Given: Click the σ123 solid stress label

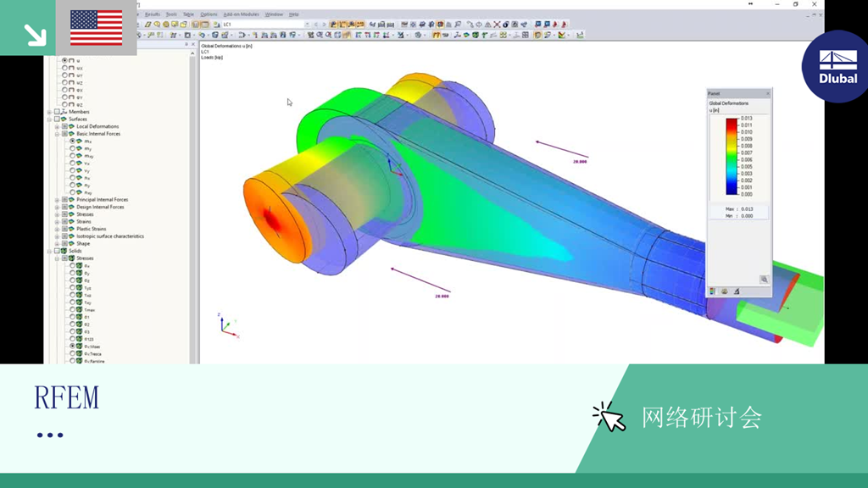Looking at the screenshot, I should (88, 339).
